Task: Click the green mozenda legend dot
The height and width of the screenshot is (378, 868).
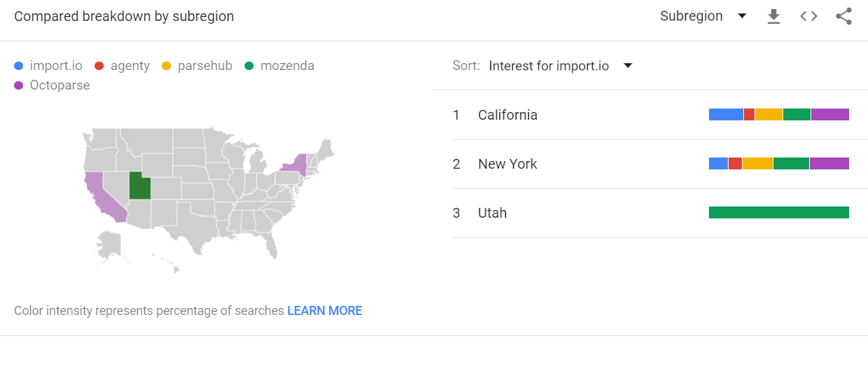Action: pyautogui.click(x=249, y=66)
